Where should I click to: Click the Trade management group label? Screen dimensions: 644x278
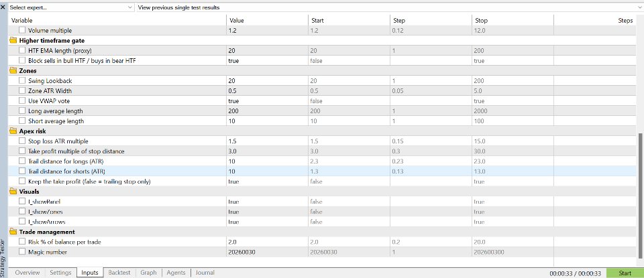(x=47, y=232)
